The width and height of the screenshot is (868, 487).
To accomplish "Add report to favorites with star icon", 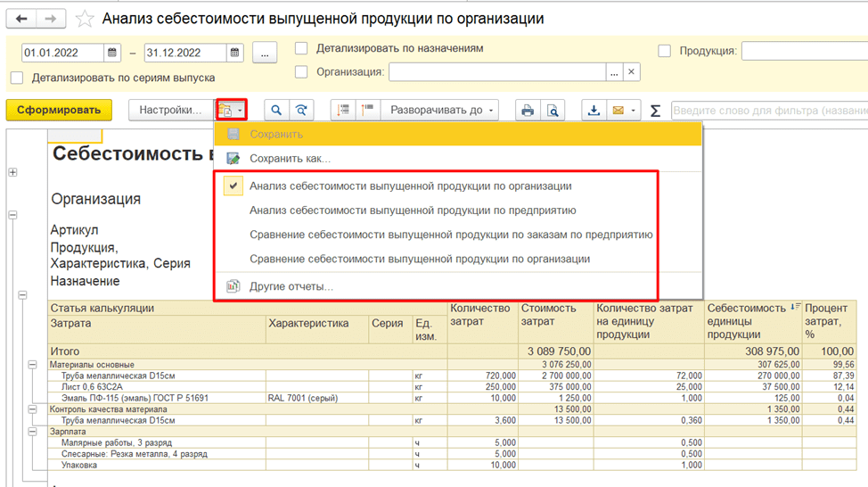I will 84,19.
